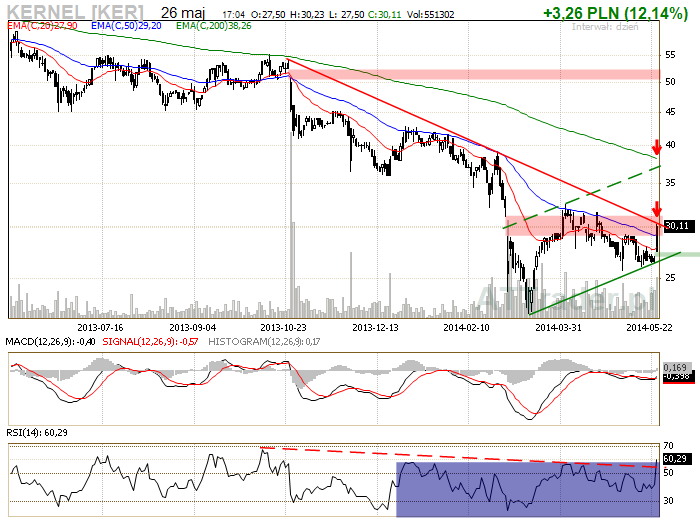
Task: Click the 55 price axis label
Action: (x=670, y=55)
